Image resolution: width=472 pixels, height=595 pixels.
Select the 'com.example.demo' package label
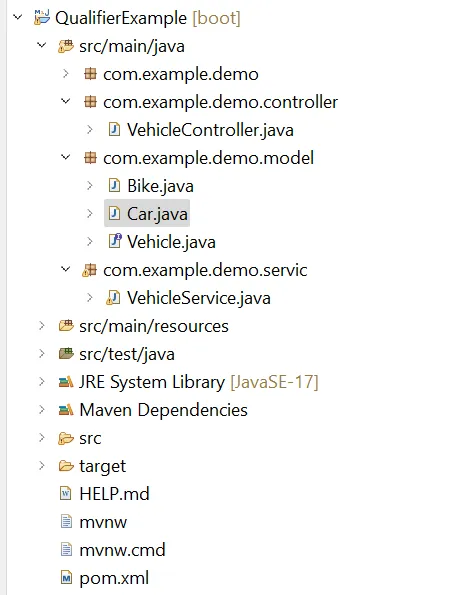(x=181, y=74)
